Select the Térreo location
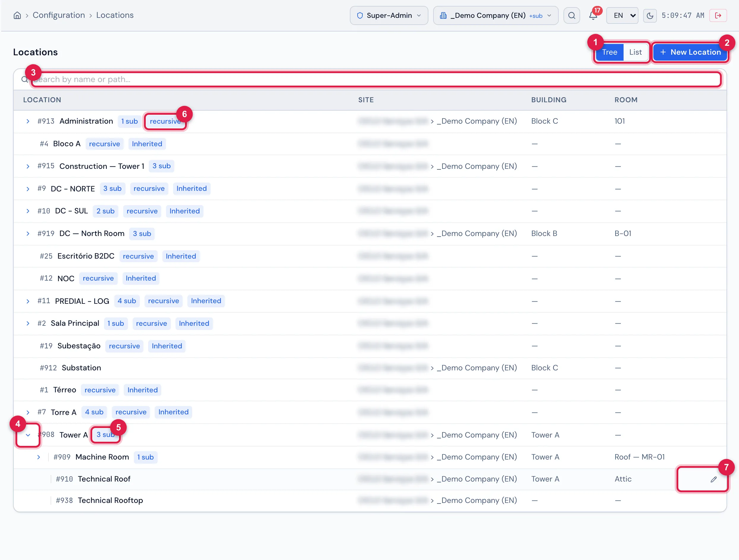 point(65,390)
